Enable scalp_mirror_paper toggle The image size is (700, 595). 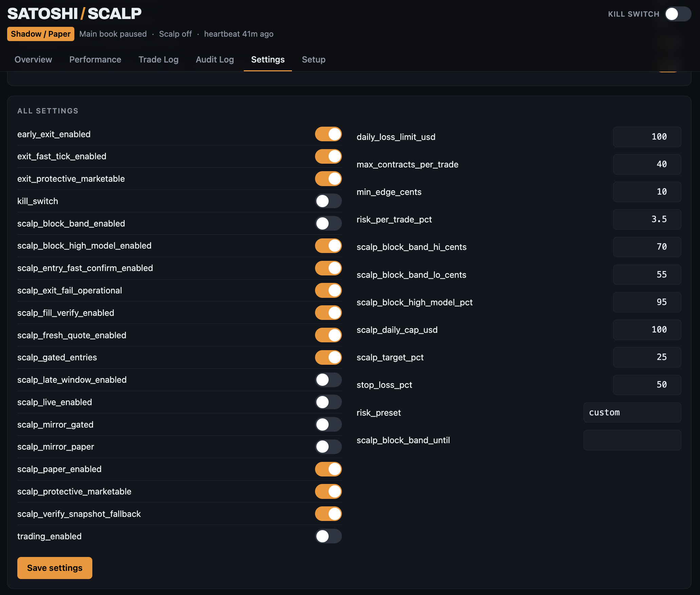pyautogui.click(x=328, y=447)
